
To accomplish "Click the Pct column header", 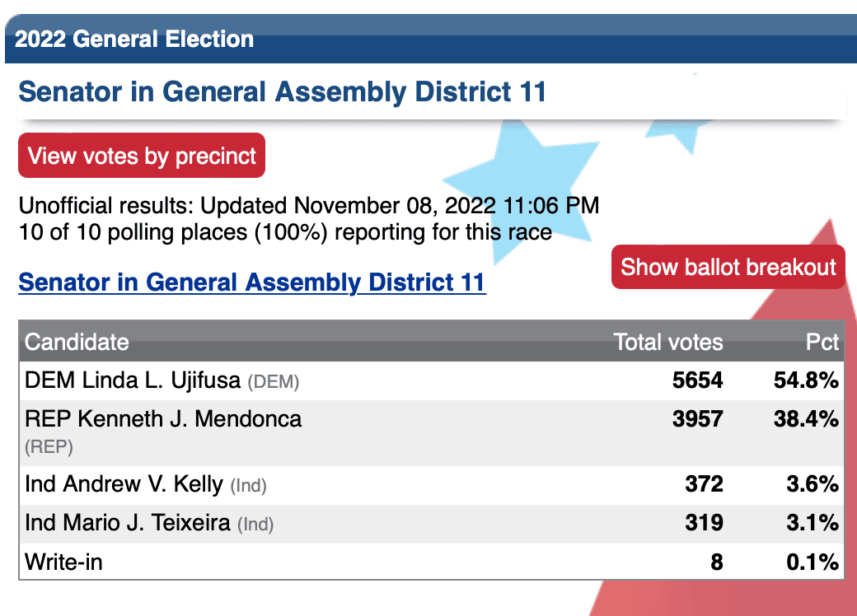I will tap(822, 342).
